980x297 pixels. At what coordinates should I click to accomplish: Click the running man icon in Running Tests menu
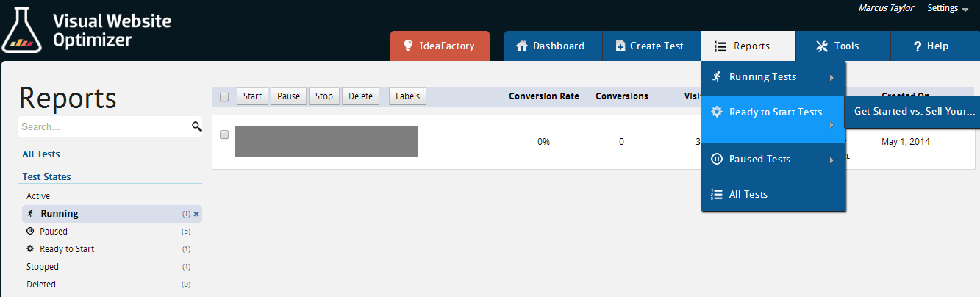[716, 76]
